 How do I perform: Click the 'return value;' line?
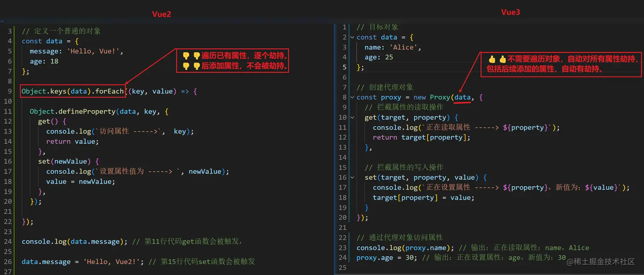coord(72,141)
